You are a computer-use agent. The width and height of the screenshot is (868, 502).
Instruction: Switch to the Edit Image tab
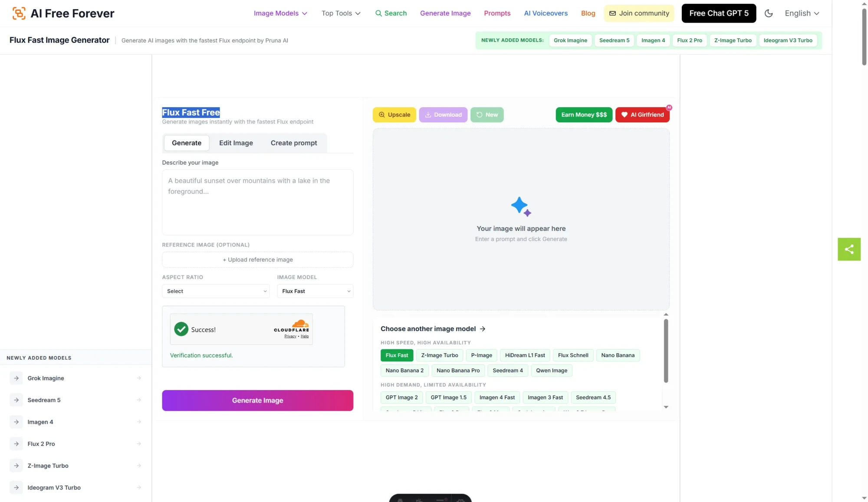point(236,143)
